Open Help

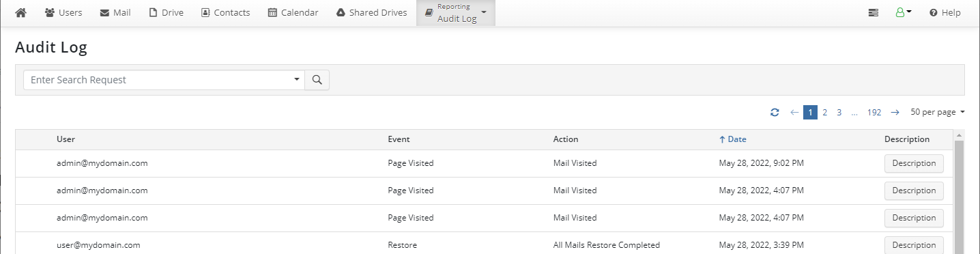(945, 12)
